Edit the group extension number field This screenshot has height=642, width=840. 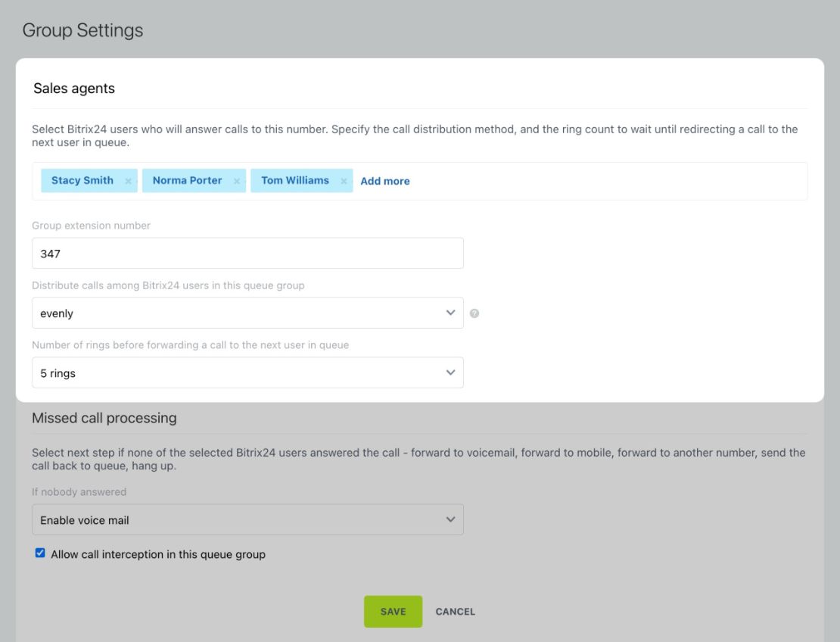pos(247,254)
